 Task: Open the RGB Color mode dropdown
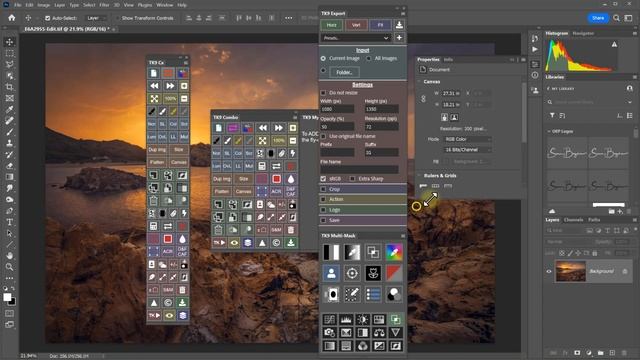click(x=467, y=139)
